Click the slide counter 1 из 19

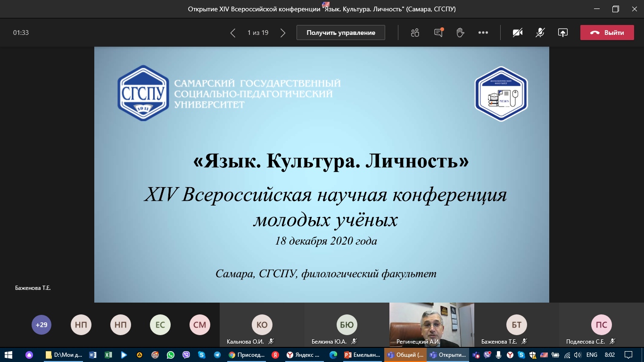(x=258, y=33)
